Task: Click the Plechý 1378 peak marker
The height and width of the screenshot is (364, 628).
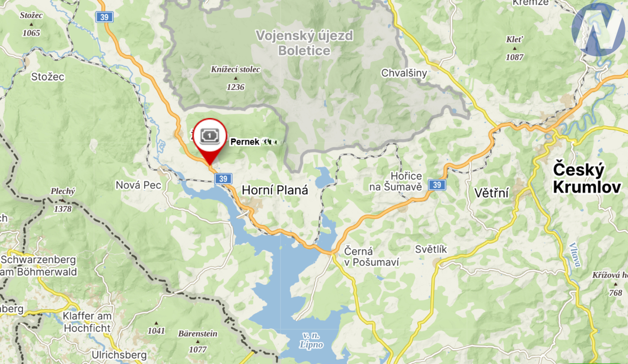Action: (x=63, y=200)
